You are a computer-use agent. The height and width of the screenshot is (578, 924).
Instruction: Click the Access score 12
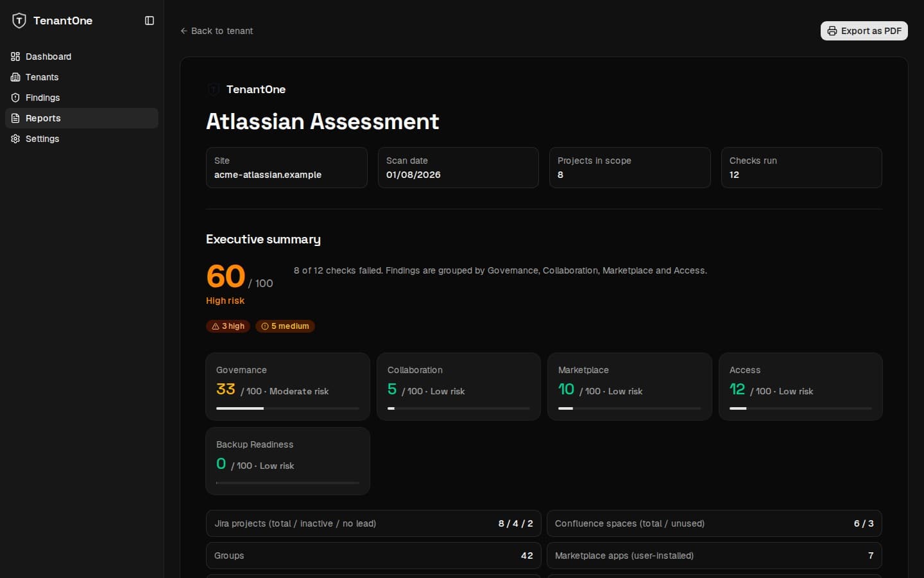pyautogui.click(x=737, y=389)
